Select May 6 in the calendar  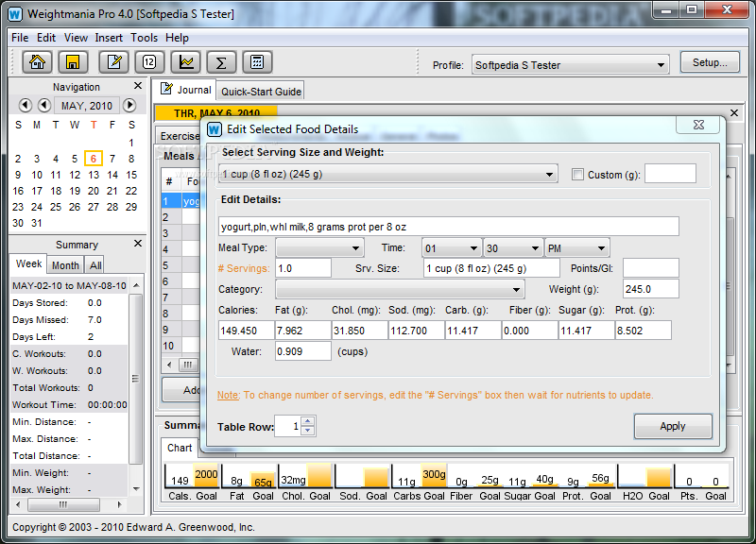94,159
